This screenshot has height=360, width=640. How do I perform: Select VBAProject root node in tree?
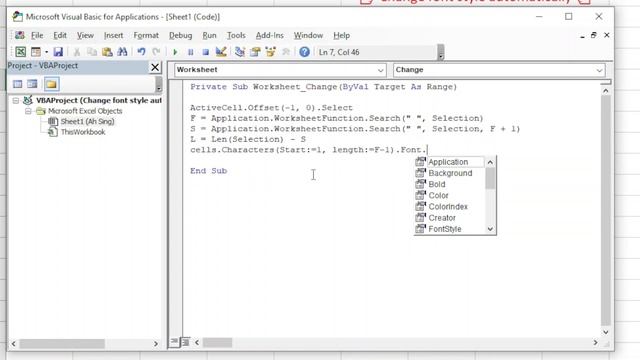point(99,100)
